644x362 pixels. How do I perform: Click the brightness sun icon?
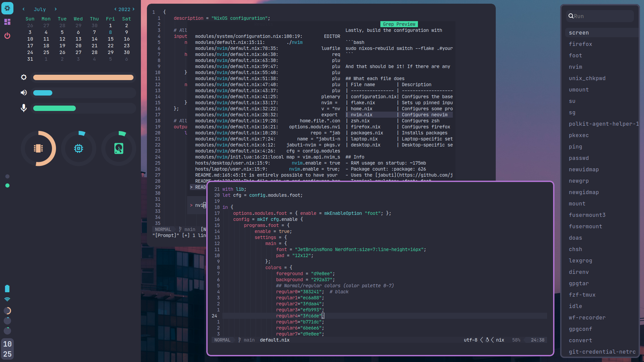coord(23,77)
